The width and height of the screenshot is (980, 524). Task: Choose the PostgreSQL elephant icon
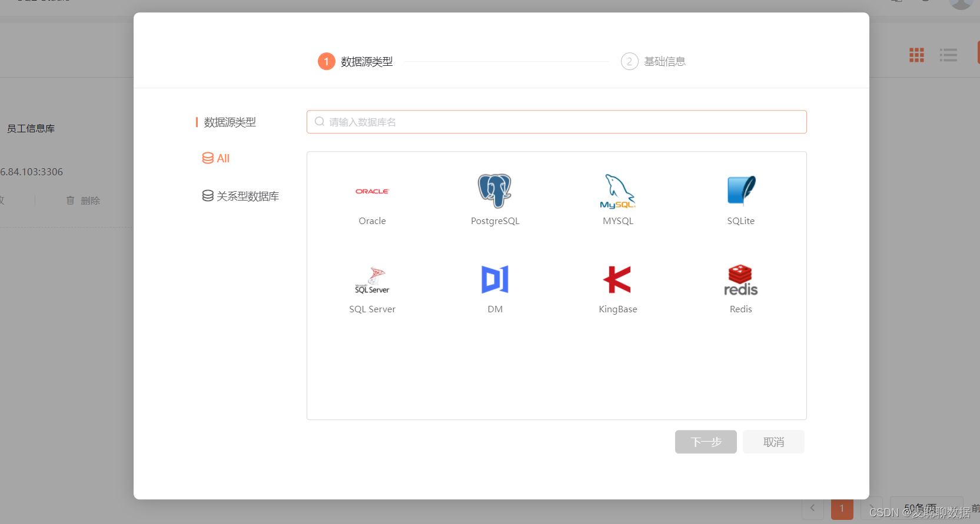(494, 191)
